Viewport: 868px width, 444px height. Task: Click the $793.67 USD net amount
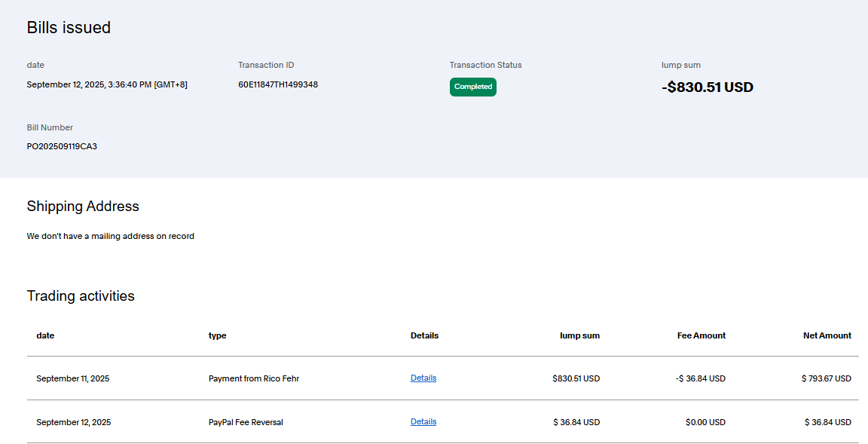(x=826, y=378)
